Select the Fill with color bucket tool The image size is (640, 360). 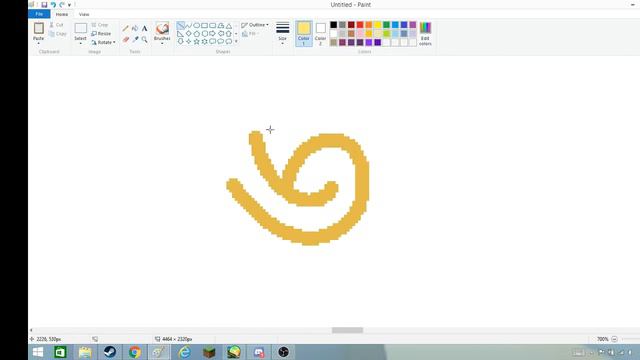135,29
